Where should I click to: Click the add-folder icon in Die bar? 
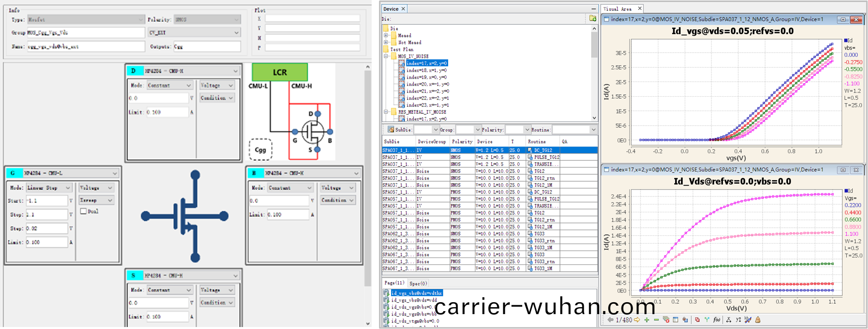pos(592,18)
